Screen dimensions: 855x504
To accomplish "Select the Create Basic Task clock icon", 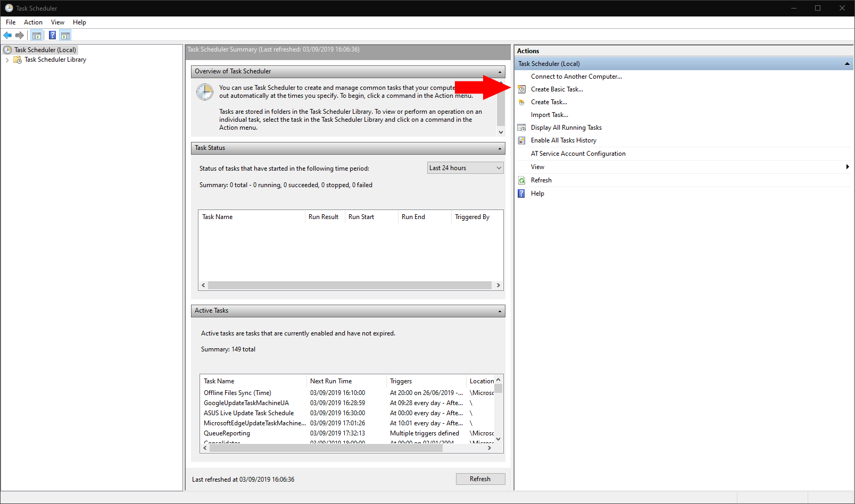I will [x=521, y=89].
